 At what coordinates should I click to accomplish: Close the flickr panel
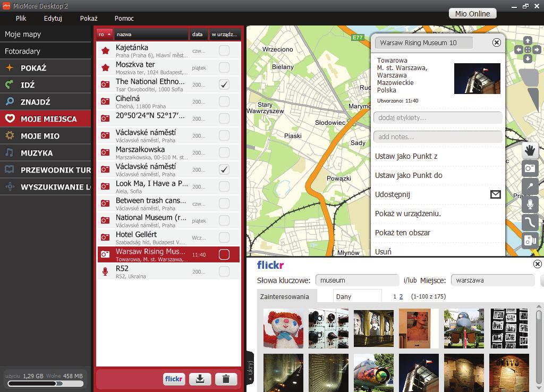click(537, 264)
